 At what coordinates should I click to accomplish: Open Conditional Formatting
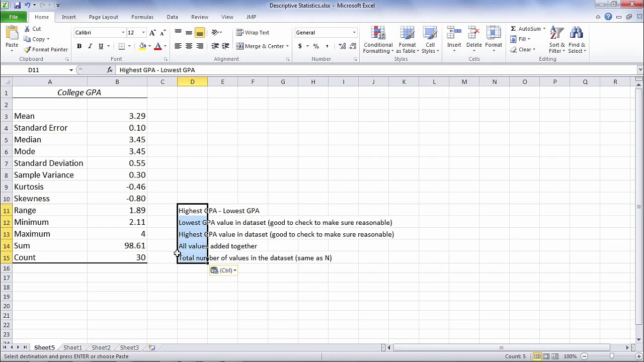point(378,40)
